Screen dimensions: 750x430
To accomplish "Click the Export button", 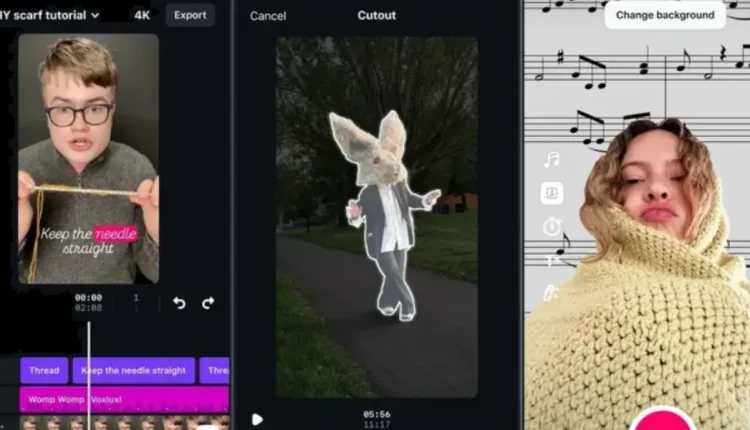I will [190, 15].
